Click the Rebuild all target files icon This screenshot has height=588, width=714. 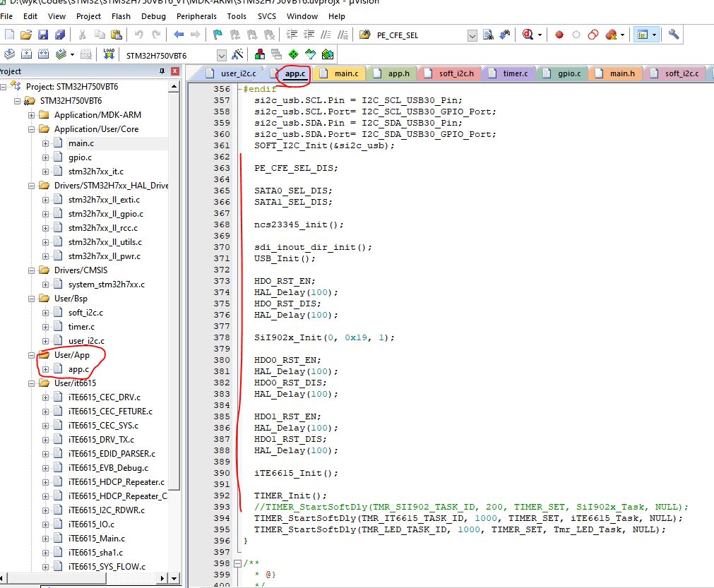[x=43, y=54]
